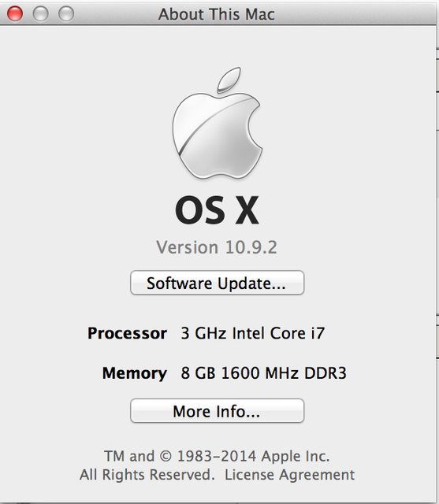Open the License Agreement link

[x=289, y=475]
